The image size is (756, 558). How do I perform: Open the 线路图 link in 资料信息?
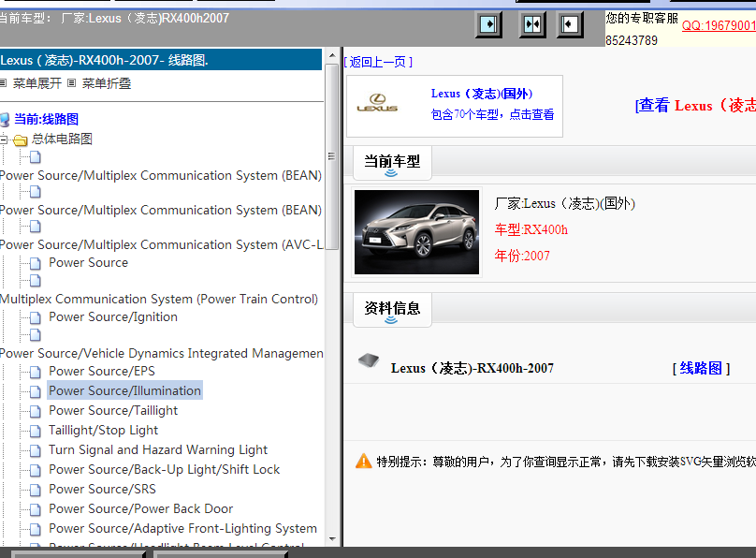pos(701,369)
